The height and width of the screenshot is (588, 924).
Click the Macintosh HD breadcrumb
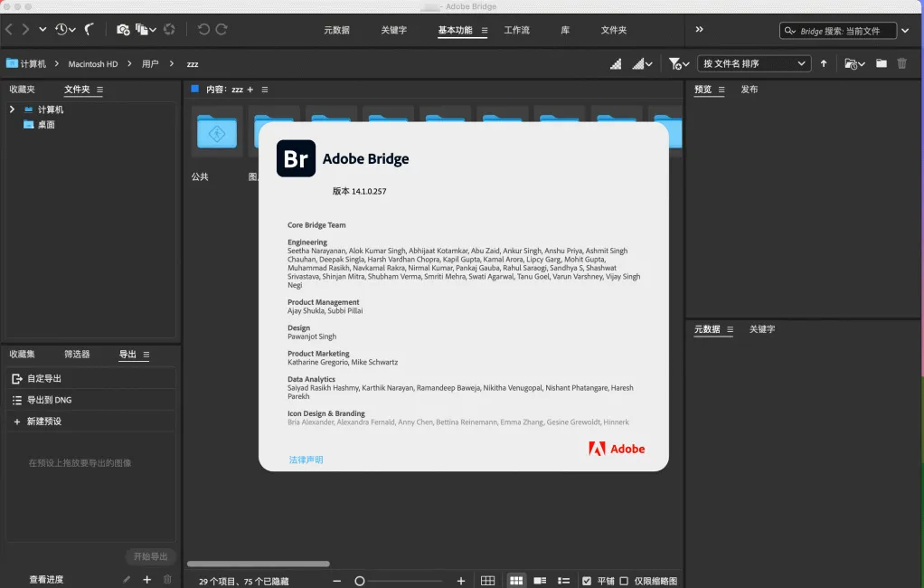(93, 63)
